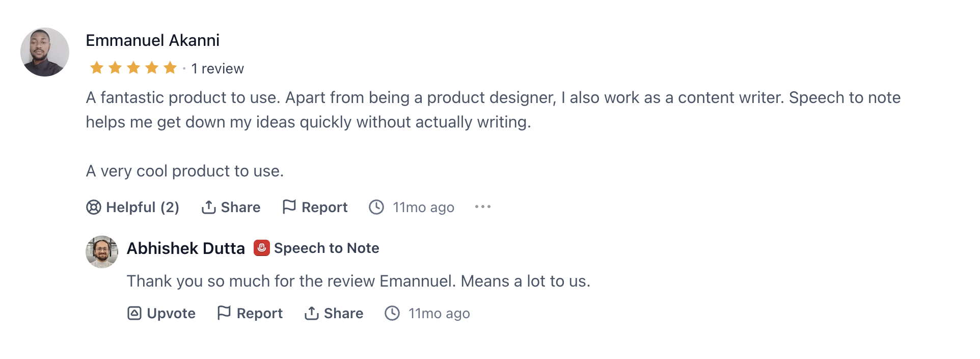This screenshot has width=980, height=359.
Task: Open the Speech to Note product link
Action: pos(326,248)
